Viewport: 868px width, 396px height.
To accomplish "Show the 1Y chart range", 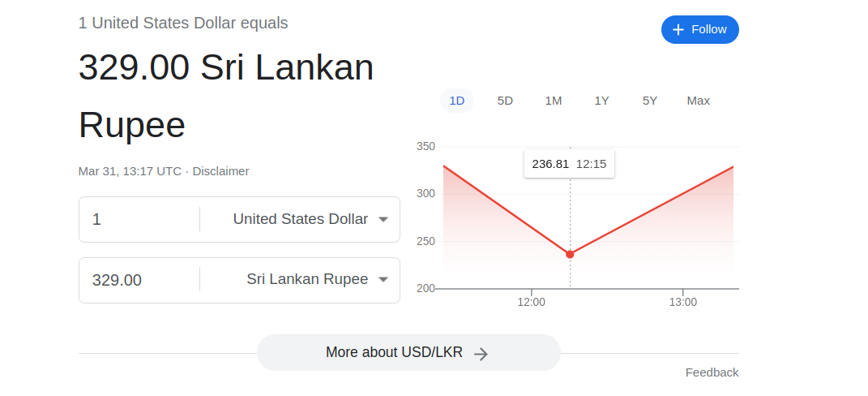I will [601, 101].
